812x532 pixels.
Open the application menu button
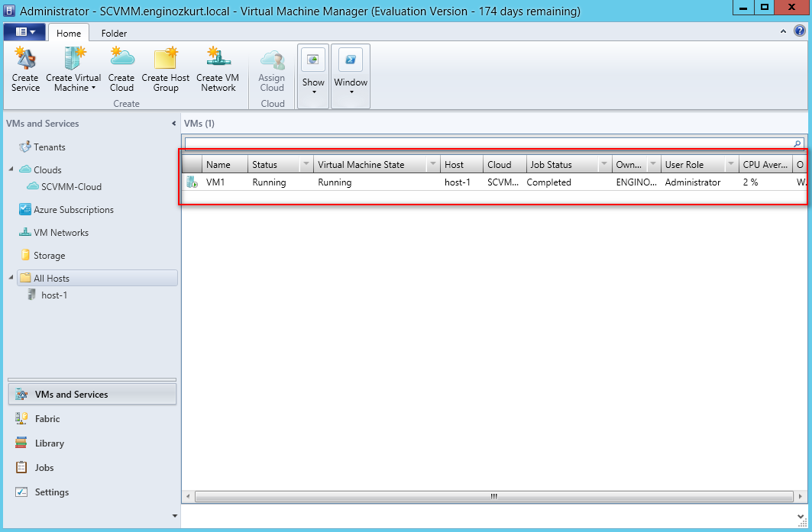click(x=24, y=32)
